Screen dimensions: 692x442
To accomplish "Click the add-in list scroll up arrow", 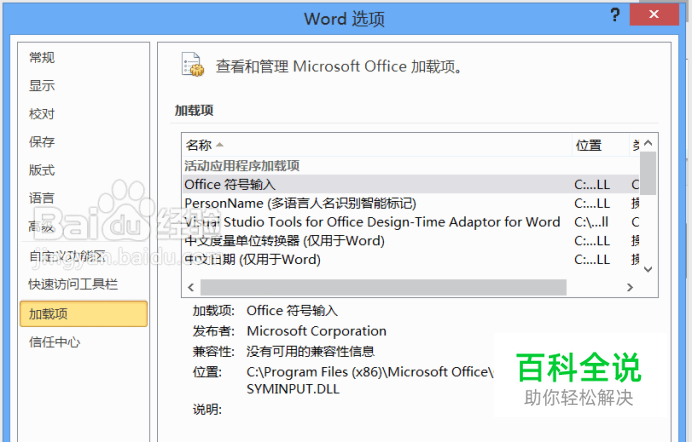I will coord(648,143).
